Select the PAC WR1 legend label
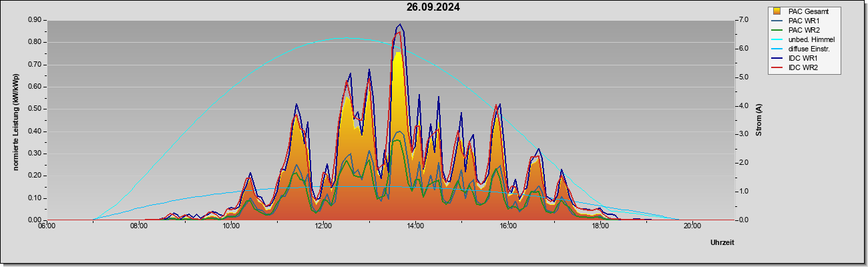Viewport: 868px width, 267px height. click(804, 21)
